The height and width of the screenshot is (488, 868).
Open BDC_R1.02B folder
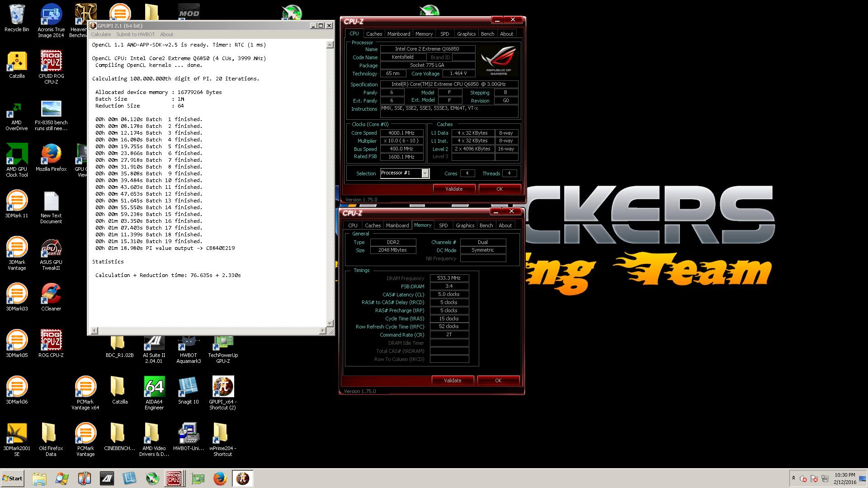coord(120,347)
